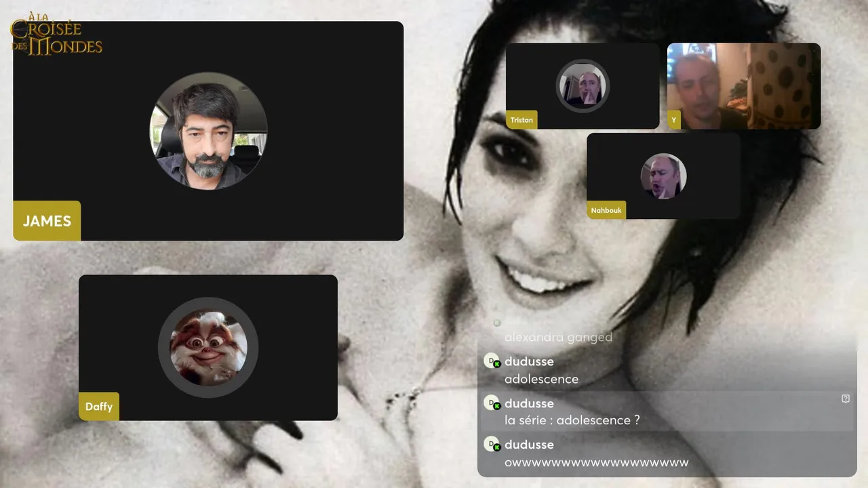Click the Tristan name label

click(521, 120)
